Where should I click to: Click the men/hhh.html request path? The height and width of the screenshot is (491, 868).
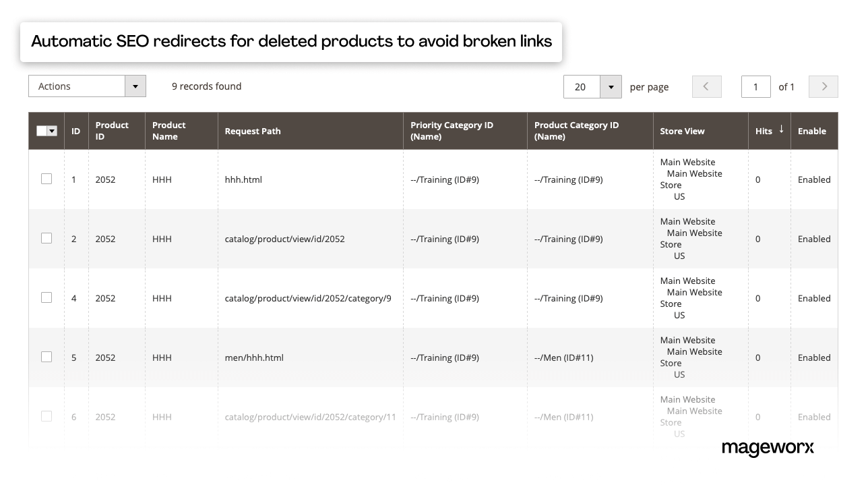click(254, 357)
